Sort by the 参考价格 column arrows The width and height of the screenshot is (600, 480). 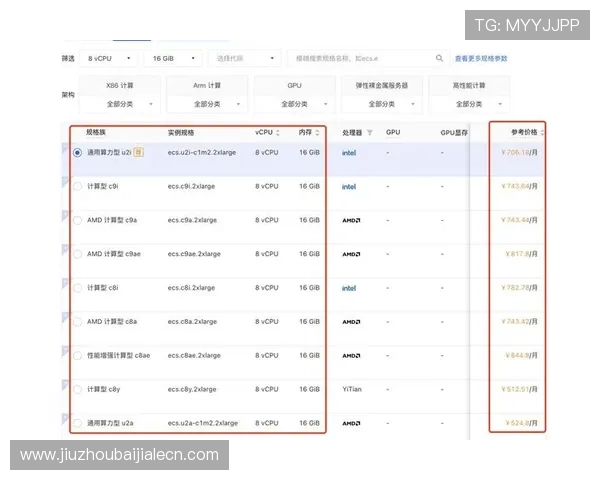tap(542, 132)
